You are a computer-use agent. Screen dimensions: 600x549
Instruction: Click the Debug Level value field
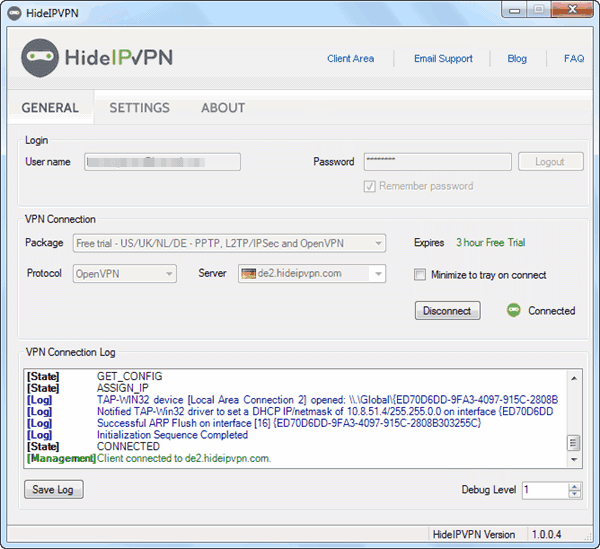point(545,490)
